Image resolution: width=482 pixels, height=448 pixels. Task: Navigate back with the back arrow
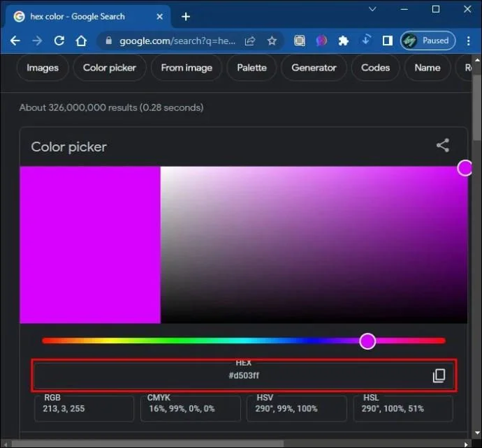(15, 40)
